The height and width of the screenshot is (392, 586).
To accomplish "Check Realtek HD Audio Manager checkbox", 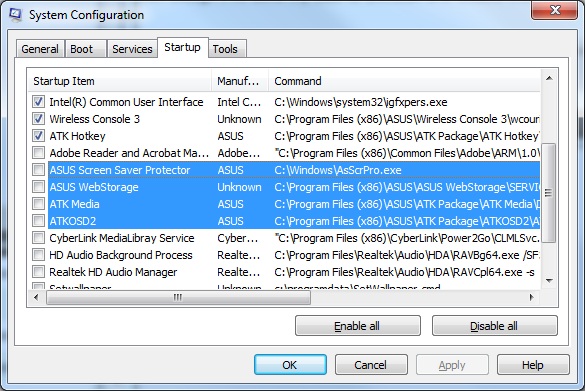I will pyautogui.click(x=38, y=272).
